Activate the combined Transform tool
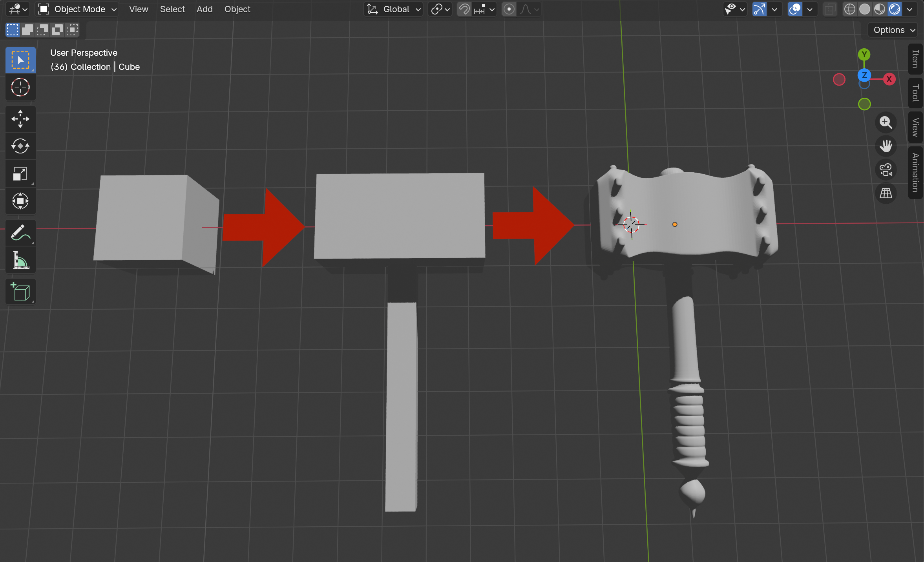The width and height of the screenshot is (924, 562). [x=20, y=201]
